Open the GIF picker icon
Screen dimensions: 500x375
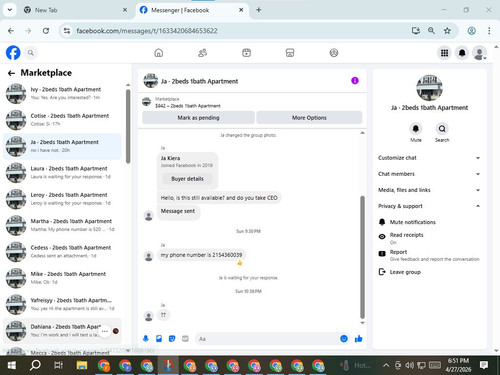[x=185, y=339]
